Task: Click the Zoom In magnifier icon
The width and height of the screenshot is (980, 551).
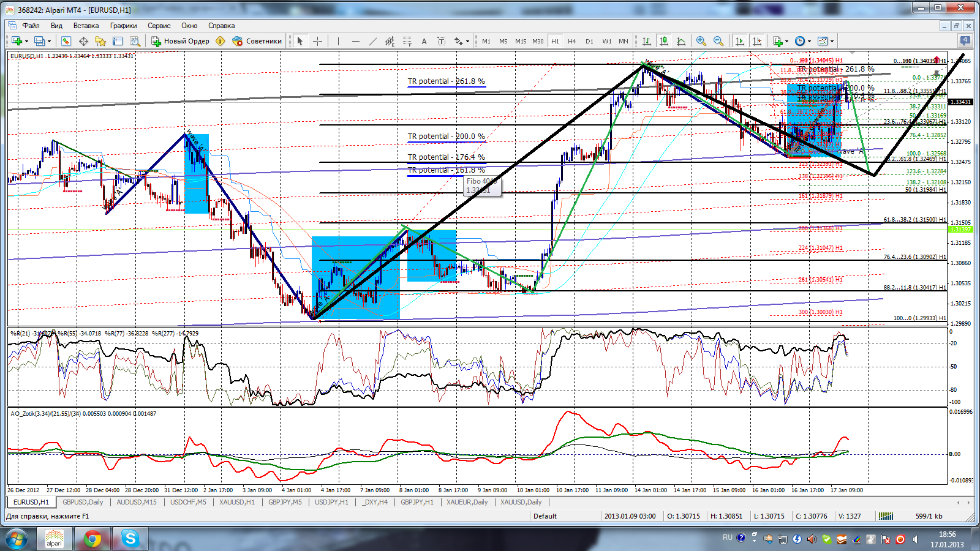Action: [701, 41]
